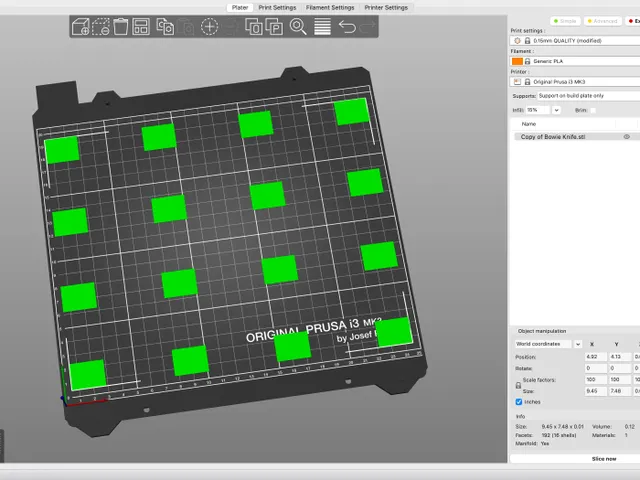640x480 pixels.
Task: Click the lock icon beside Generic PLA
Action: coord(527,61)
